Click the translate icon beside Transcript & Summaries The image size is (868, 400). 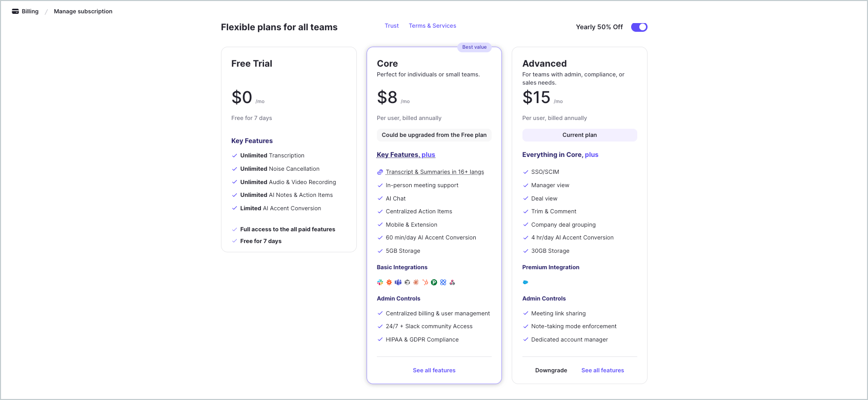pyautogui.click(x=380, y=172)
